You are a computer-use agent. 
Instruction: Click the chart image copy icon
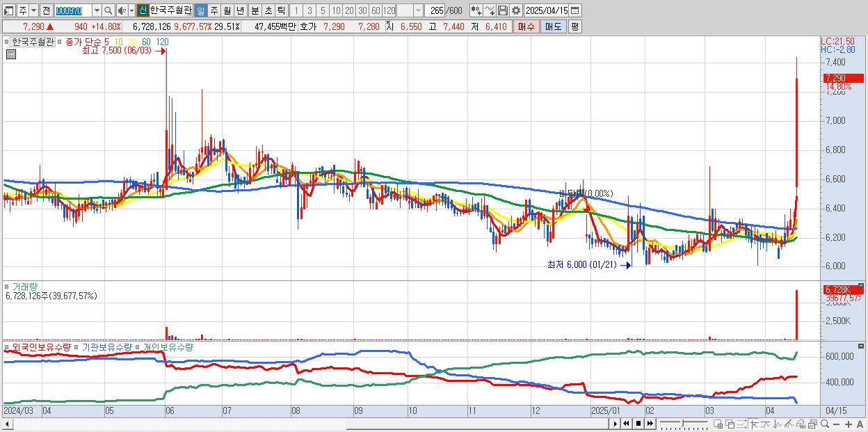pyautogui.click(x=812, y=424)
